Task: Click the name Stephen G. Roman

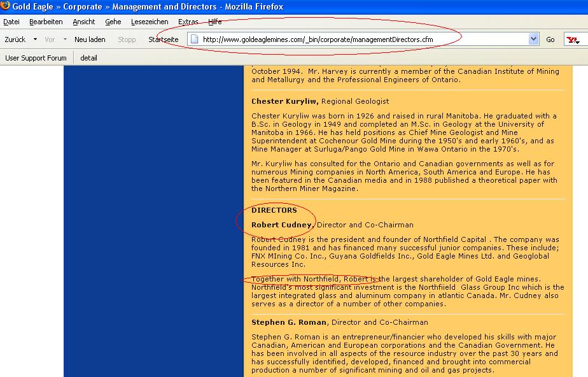Action: tap(289, 322)
